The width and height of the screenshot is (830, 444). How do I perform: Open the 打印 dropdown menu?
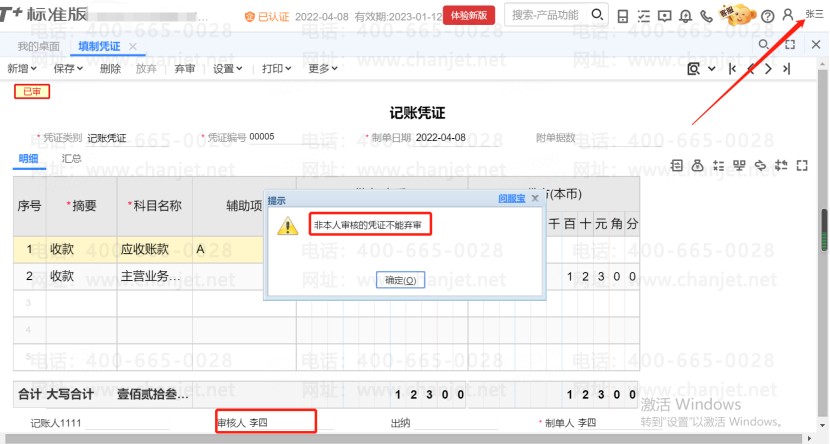[x=276, y=69]
